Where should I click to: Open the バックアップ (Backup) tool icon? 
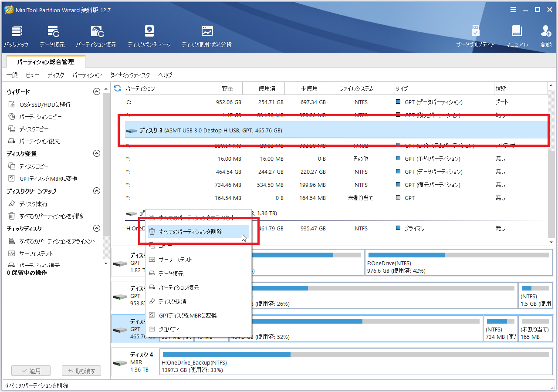tap(17, 36)
